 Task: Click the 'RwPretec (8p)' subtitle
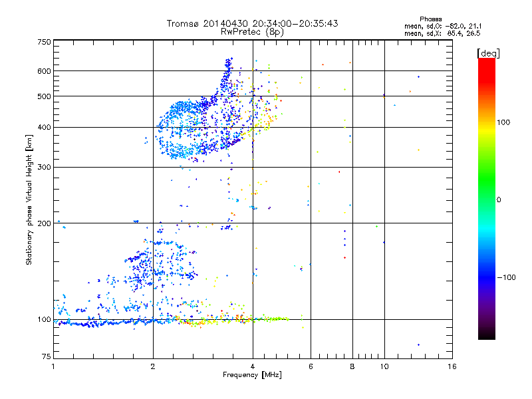[252, 32]
